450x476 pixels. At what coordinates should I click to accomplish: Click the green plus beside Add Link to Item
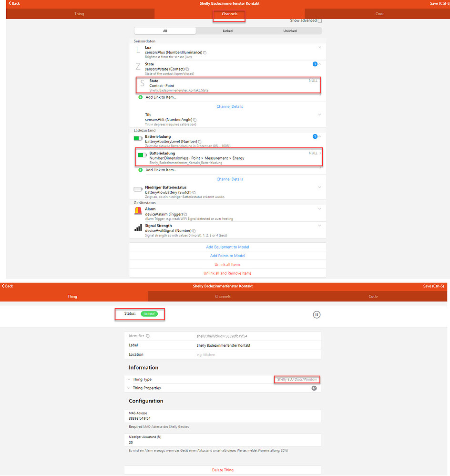point(141,98)
